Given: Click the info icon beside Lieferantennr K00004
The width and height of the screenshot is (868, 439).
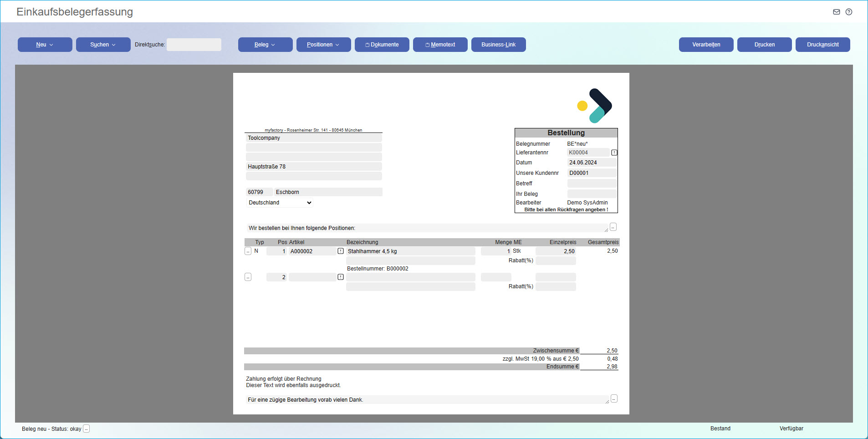Looking at the screenshot, I should [614, 153].
